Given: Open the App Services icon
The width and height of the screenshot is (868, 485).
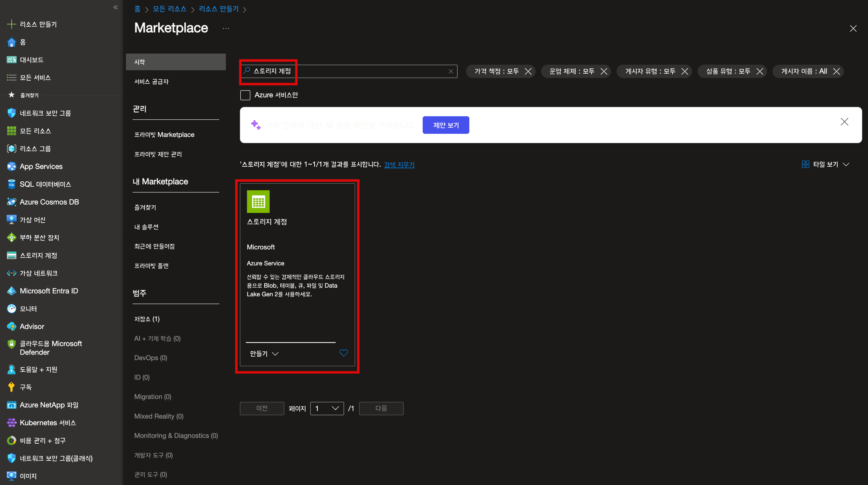Looking at the screenshot, I should [x=12, y=166].
